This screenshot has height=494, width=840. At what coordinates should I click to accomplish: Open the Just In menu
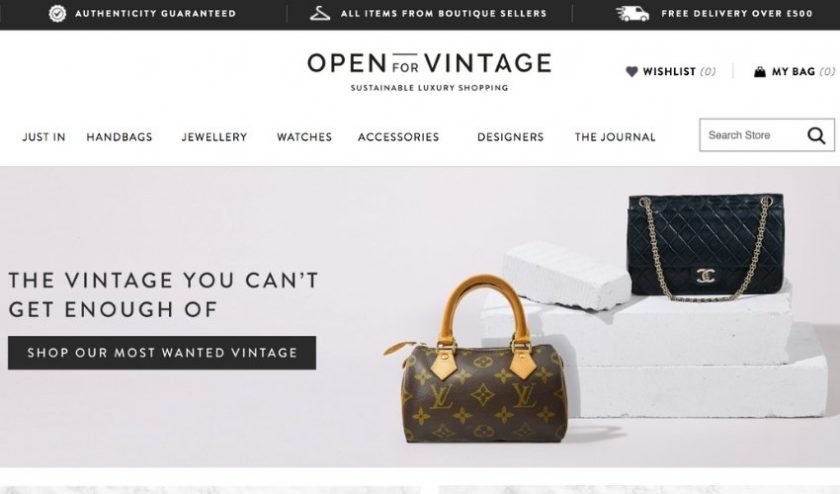[x=44, y=137]
